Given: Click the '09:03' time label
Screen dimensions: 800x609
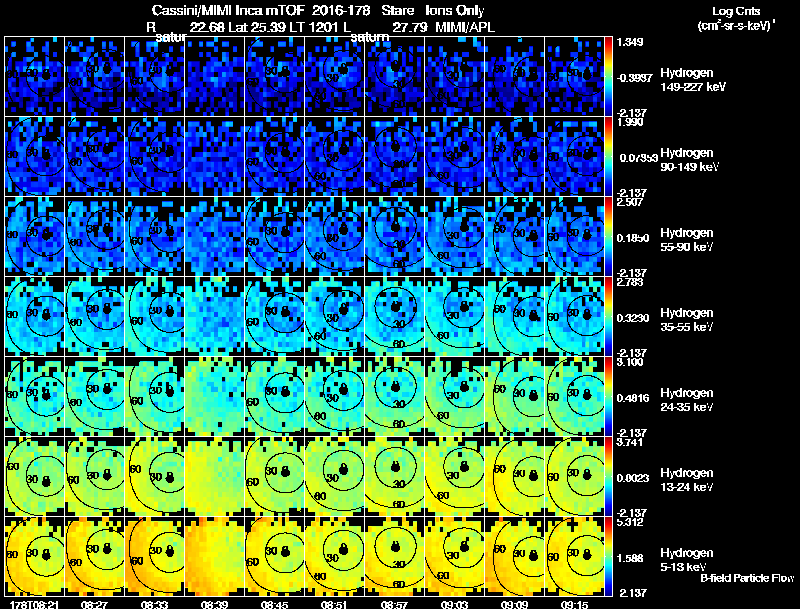Looking at the screenshot, I should 455,604.
